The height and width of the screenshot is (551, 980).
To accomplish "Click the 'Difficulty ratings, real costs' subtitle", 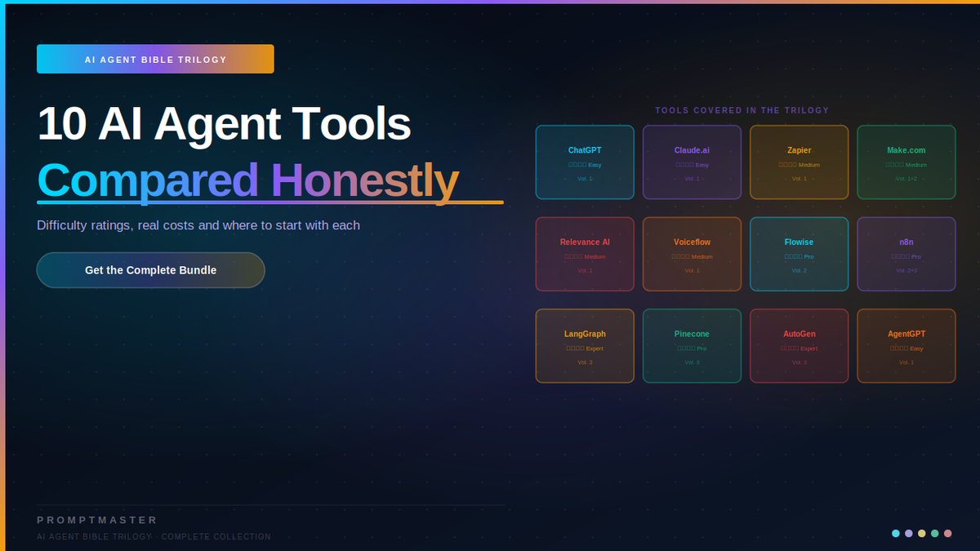I will click(x=198, y=225).
